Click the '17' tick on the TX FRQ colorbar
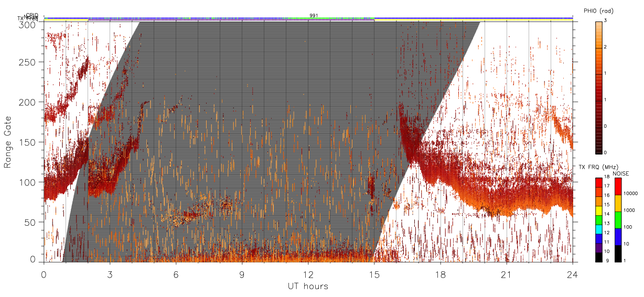 (607, 186)
